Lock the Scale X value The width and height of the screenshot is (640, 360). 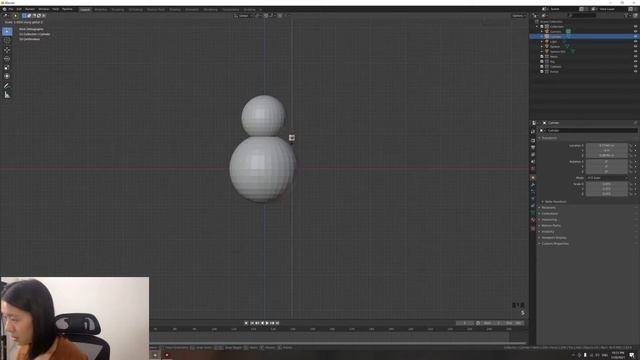coord(631,184)
